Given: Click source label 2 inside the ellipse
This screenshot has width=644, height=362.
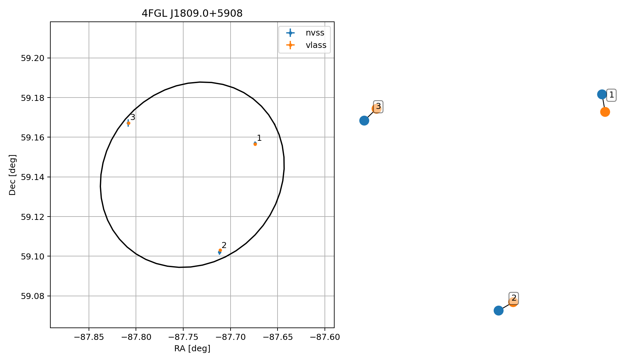Looking at the screenshot, I should click(x=224, y=245).
